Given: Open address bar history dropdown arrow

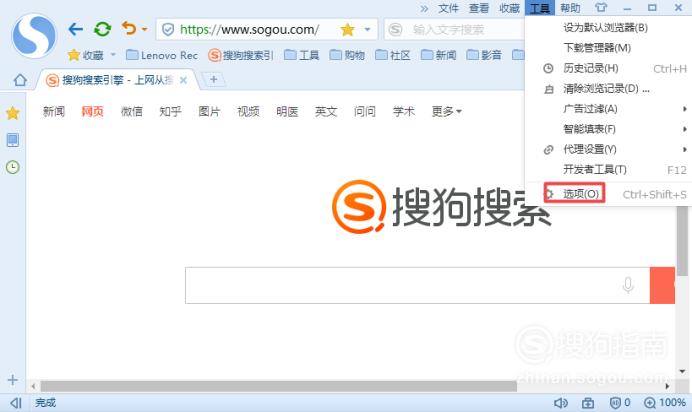Looking at the screenshot, I should pos(367,30).
